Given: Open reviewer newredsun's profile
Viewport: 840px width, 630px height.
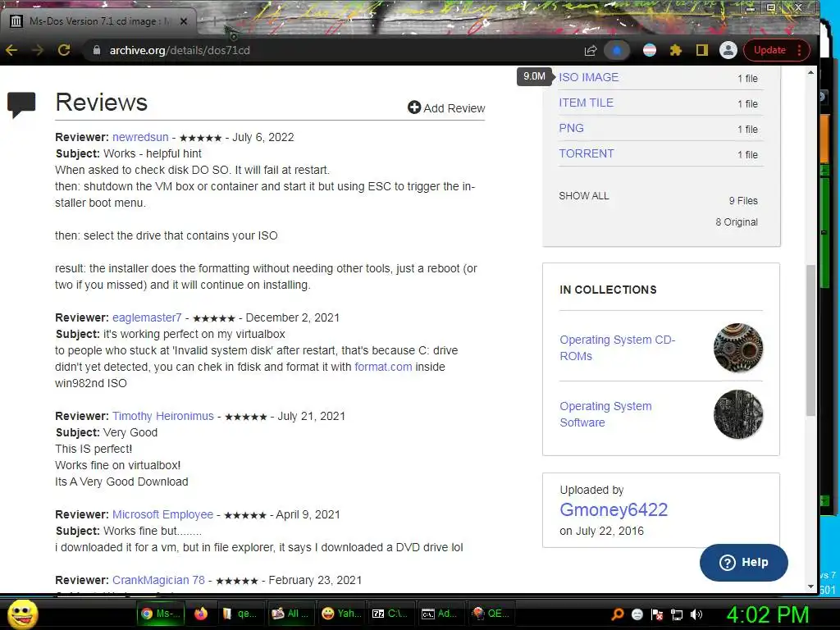Looking at the screenshot, I should (x=140, y=137).
